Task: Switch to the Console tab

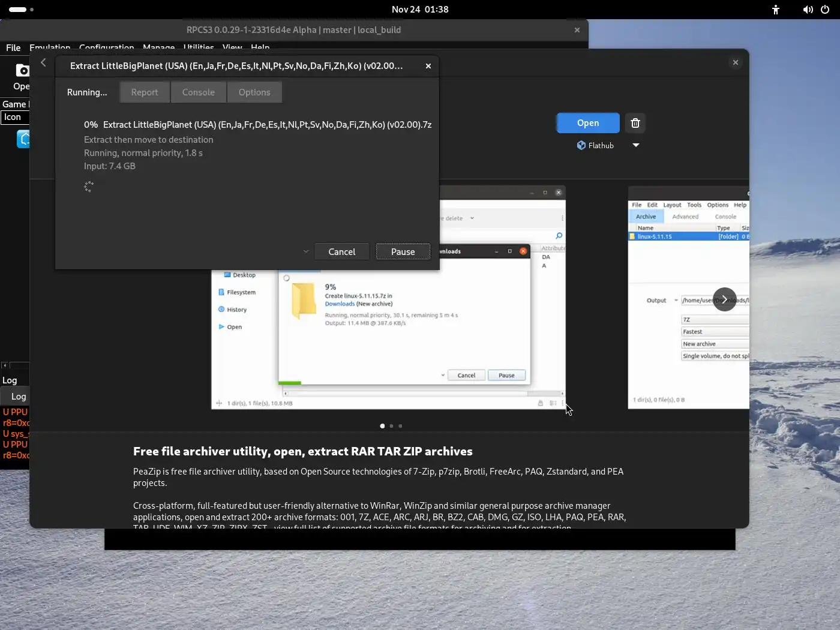Action: click(198, 92)
